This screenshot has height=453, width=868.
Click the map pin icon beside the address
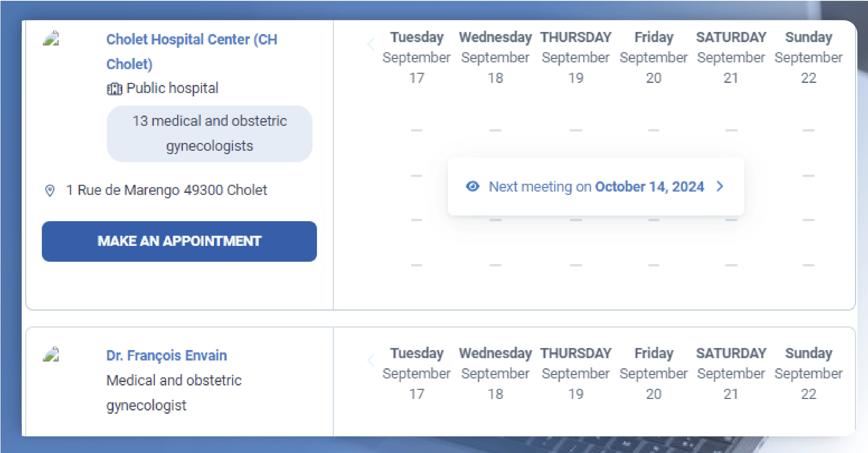click(x=50, y=191)
